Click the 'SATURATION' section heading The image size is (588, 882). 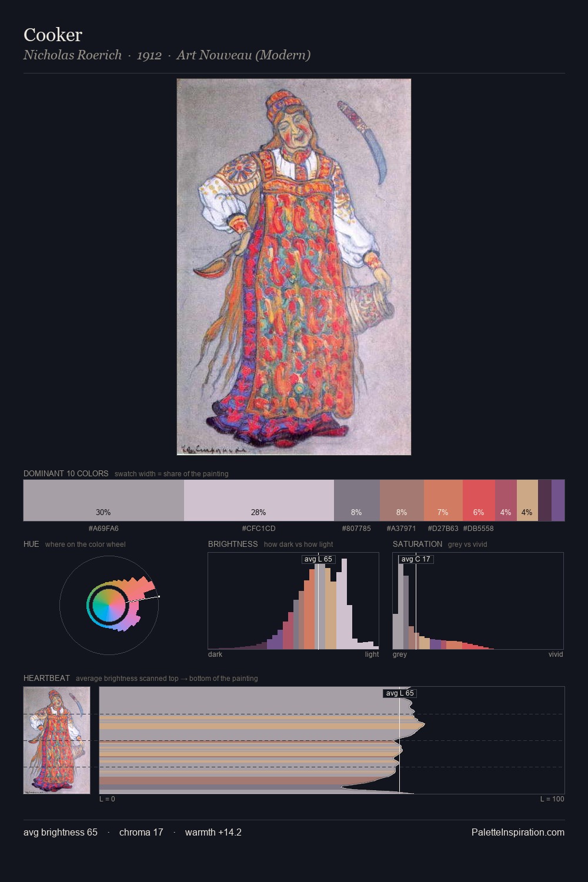417,544
